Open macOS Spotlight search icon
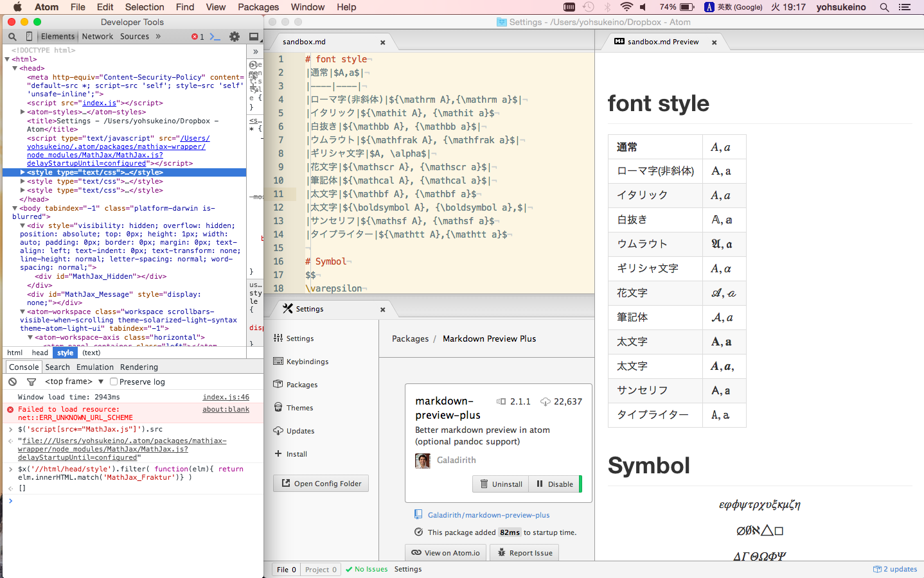Image resolution: width=924 pixels, height=578 pixels. pos(885,7)
